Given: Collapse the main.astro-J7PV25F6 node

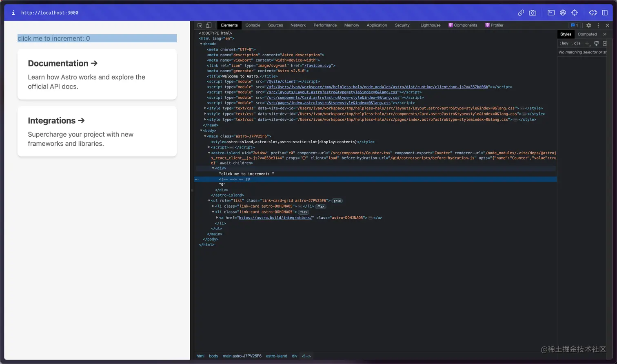Looking at the screenshot, I should (205, 136).
